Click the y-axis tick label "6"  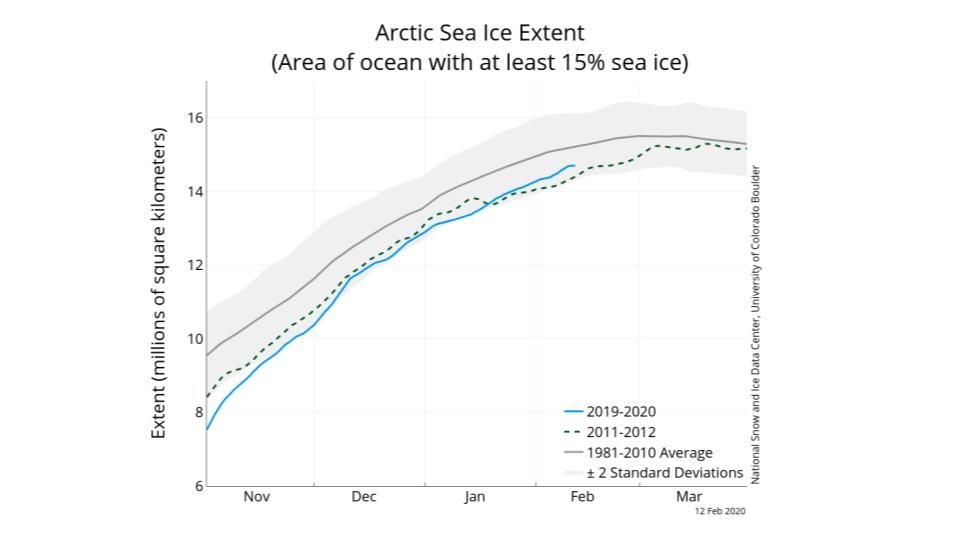click(x=198, y=486)
